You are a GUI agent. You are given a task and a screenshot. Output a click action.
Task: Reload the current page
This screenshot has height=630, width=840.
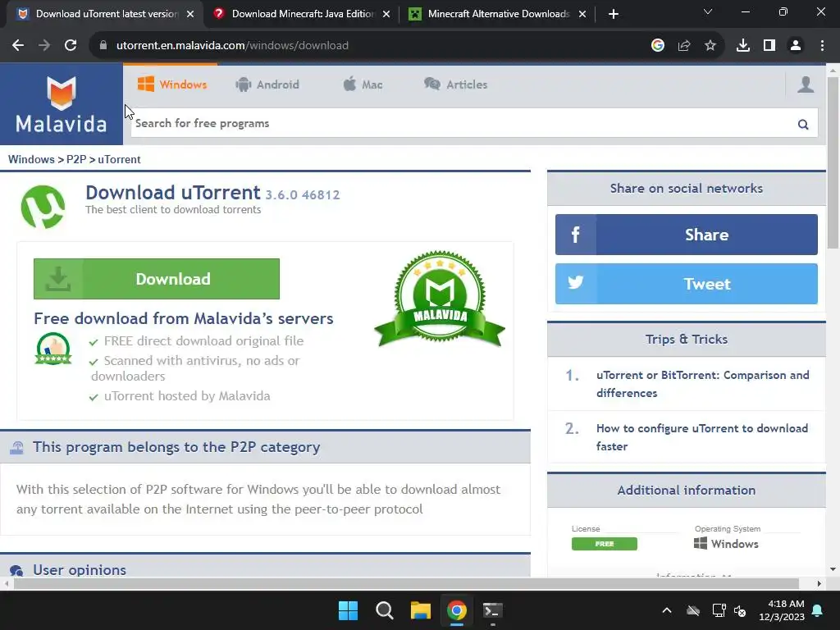tap(71, 46)
